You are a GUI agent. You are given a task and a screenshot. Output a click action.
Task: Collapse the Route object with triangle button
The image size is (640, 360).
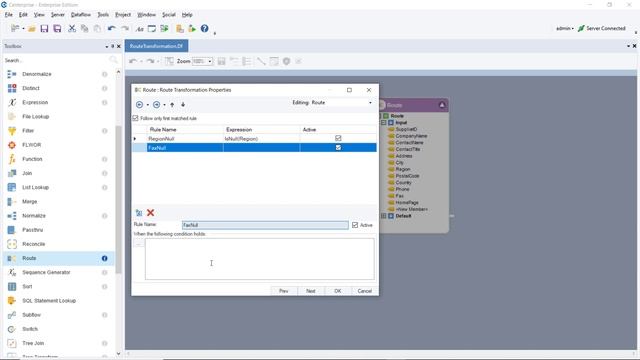tap(442, 105)
